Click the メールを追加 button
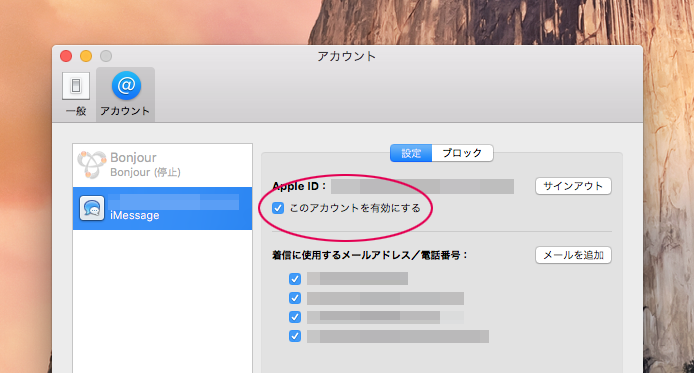This screenshot has height=373, width=694. point(573,255)
